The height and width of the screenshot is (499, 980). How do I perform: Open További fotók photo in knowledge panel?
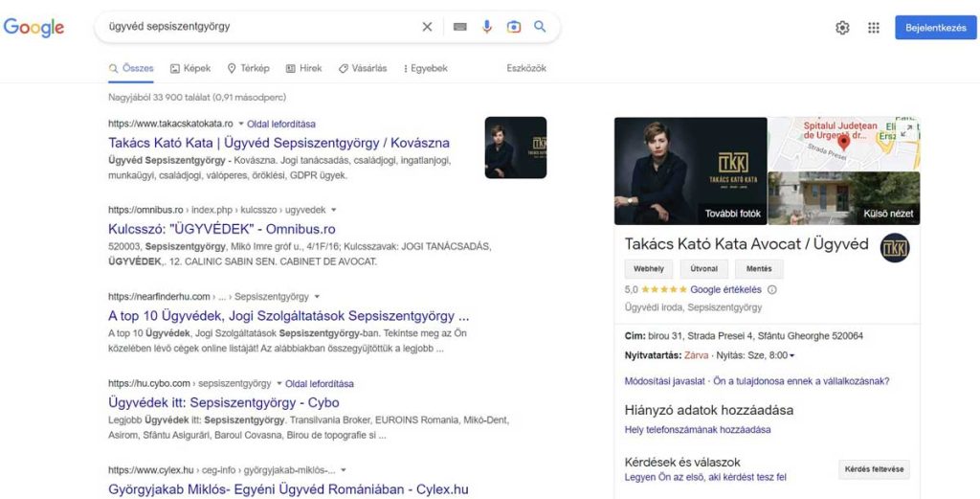[x=691, y=170]
